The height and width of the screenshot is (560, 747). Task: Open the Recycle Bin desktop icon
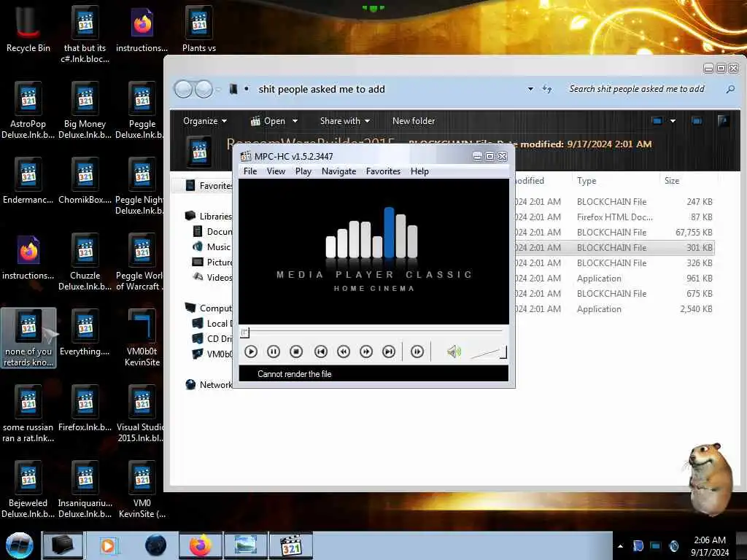[x=28, y=28]
